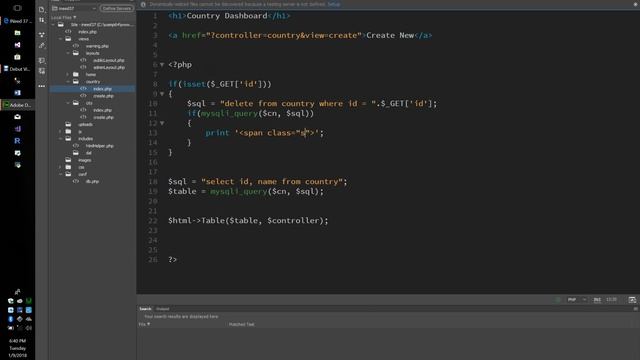The height and width of the screenshot is (360, 640).
Task: Open the R application taskbar icon
Action: click(17, 141)
